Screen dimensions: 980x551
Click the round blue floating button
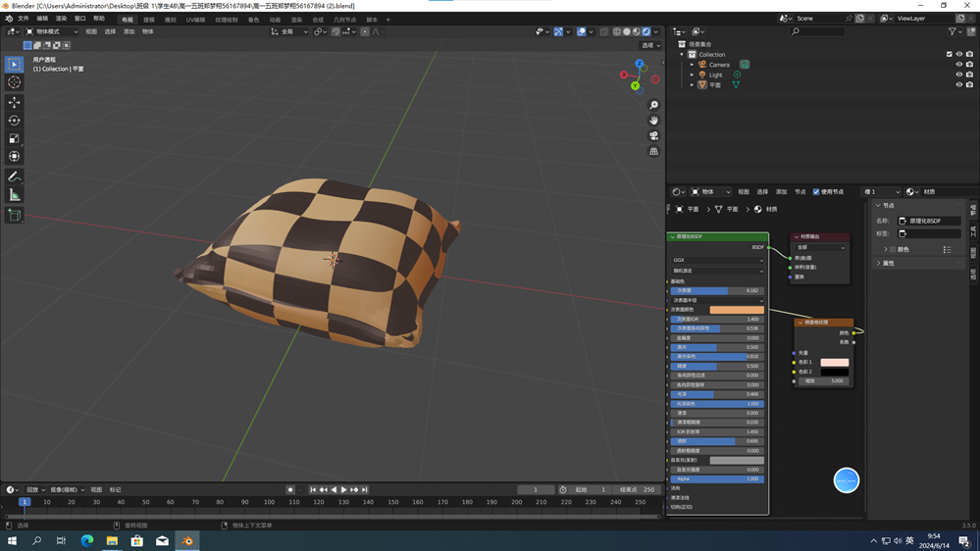point(847,480)
